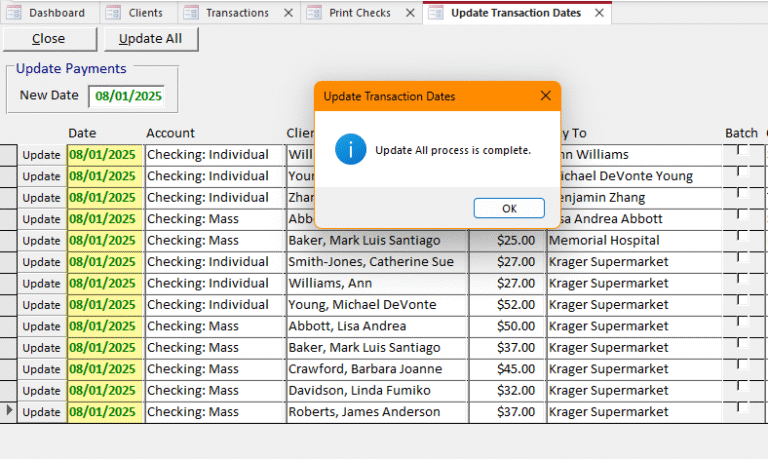The height and width of the screenshot is (459, 768).
Task: Close the Transactions tab with its X
Action: coord(288,13)
